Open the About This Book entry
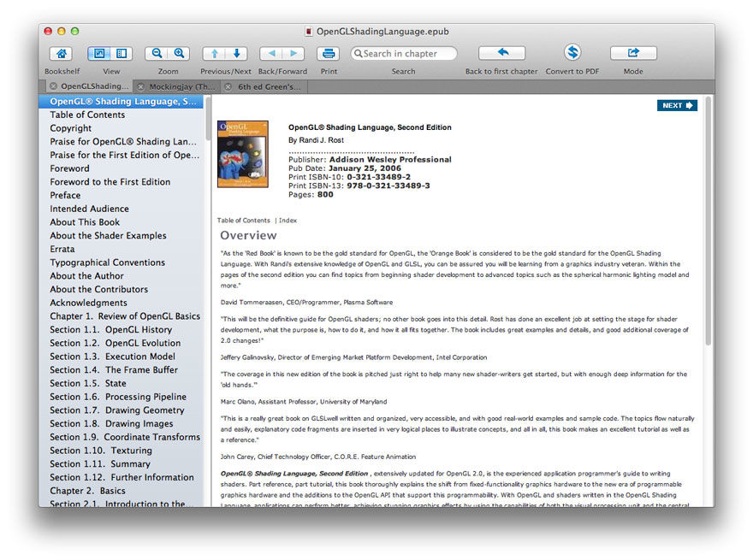Image resolution: width=753 pixels, height=560 pixels. click(121, 222)
